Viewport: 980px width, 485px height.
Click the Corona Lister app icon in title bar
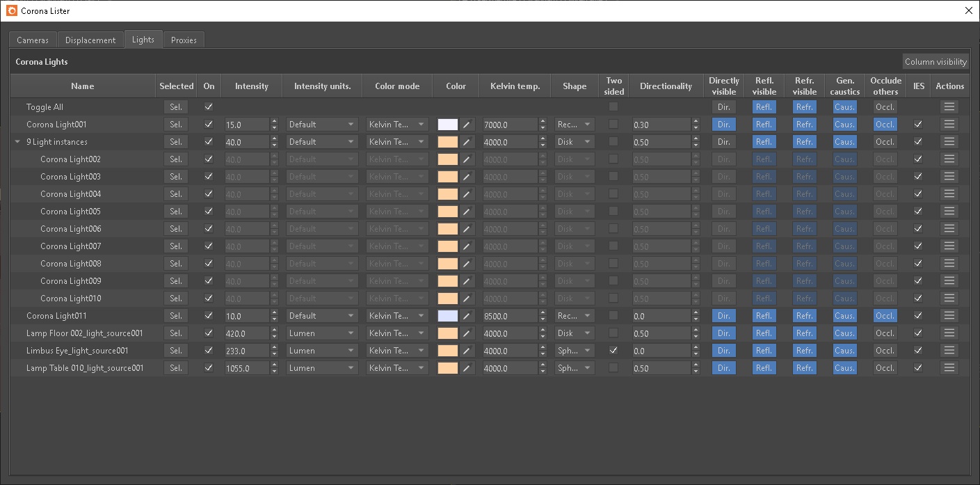pyautogui.click(x=10, y=10)
